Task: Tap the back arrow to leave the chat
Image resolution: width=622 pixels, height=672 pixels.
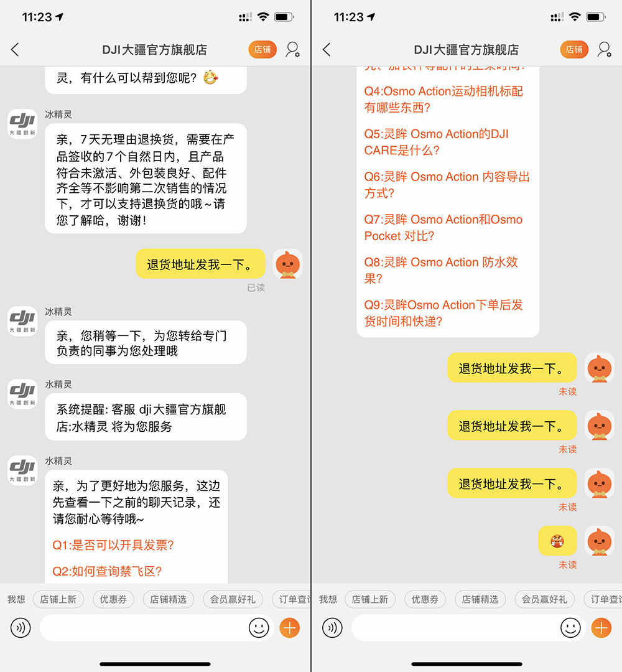Action: coord(15,49)
